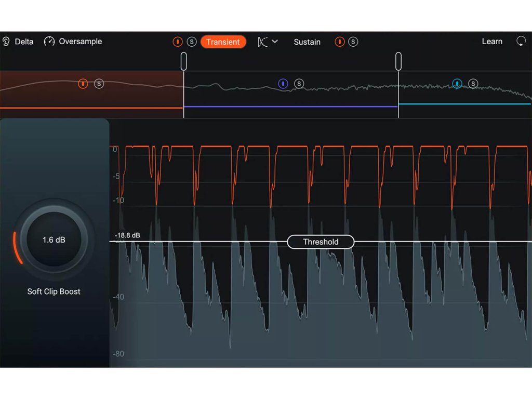Solo the orange low band
Image resolution: width=532 pixels, height=399 pixels.
(99, 84)
